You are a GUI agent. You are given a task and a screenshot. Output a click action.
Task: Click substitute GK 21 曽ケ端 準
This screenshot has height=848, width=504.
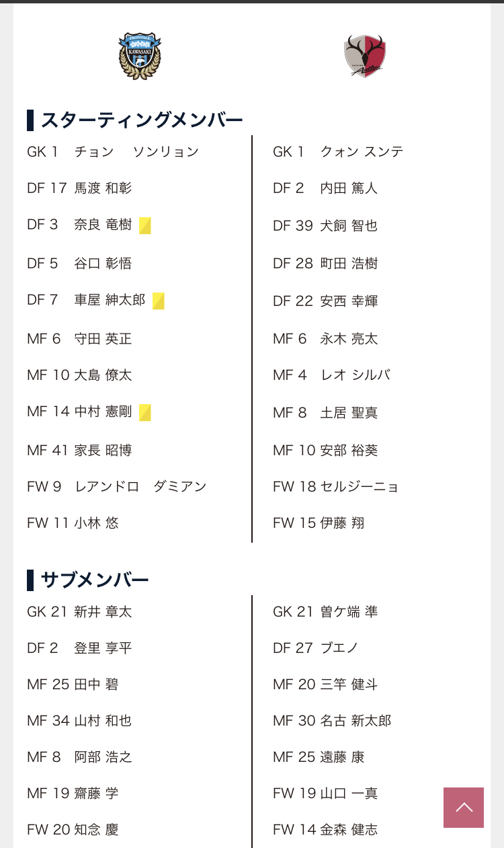coord(325,611)
